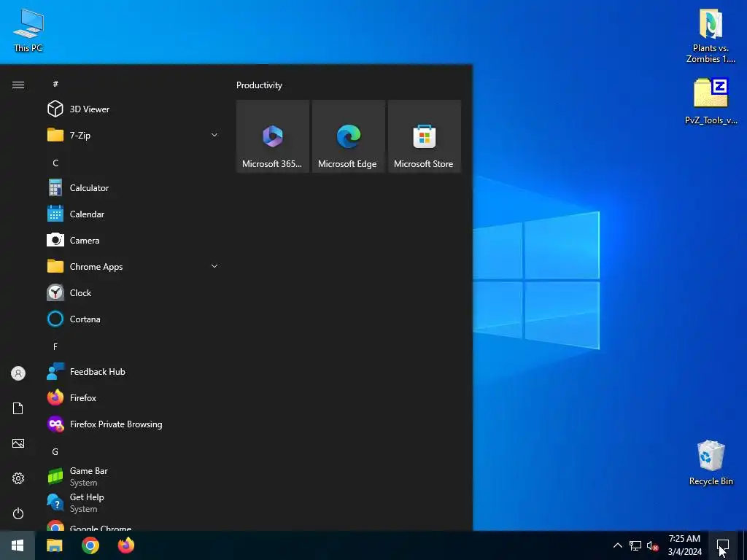The height and width of the screenshot is (560, 747).
Task: Click the Windows Start button
Action: pos(18,545)
